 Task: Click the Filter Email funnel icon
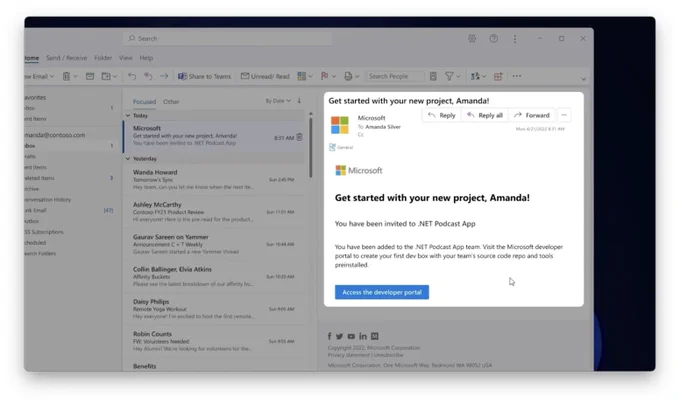click(449, 76)
